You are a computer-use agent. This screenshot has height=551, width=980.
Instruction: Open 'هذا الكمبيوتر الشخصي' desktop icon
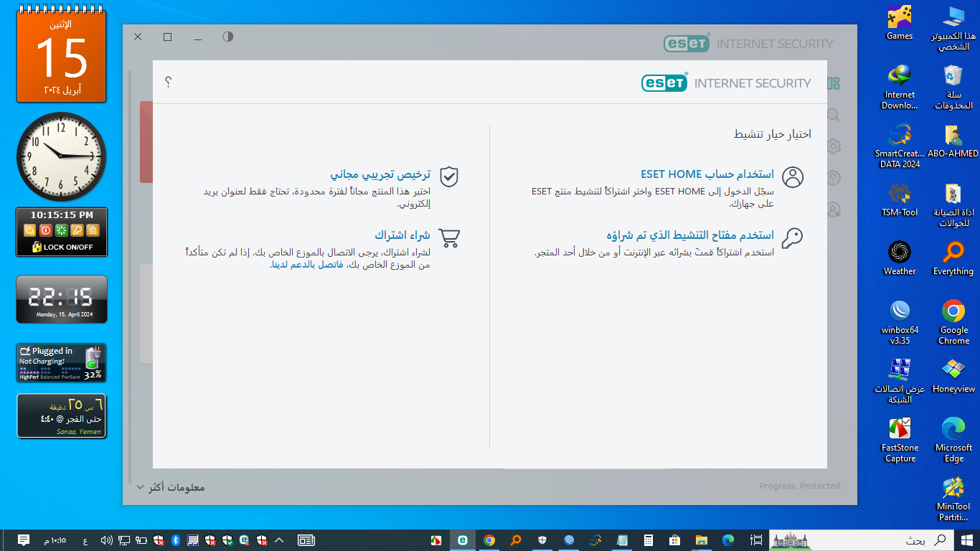click(953, 29)
